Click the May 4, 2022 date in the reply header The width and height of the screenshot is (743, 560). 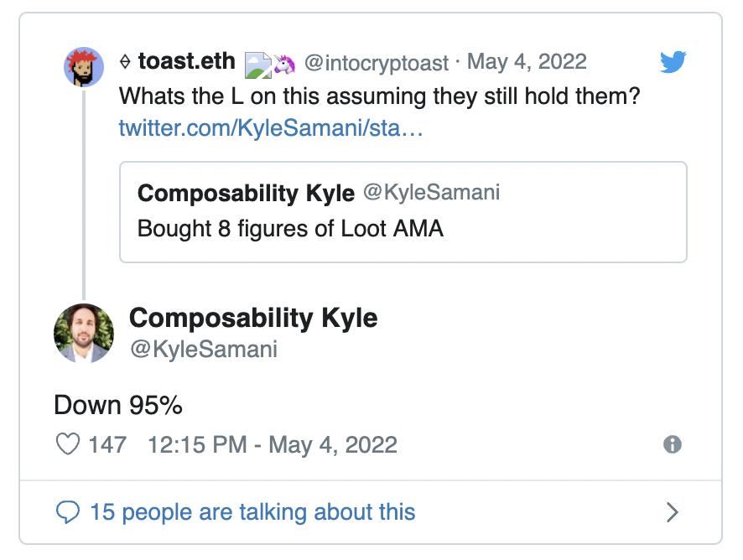click(x=527, y=62)
